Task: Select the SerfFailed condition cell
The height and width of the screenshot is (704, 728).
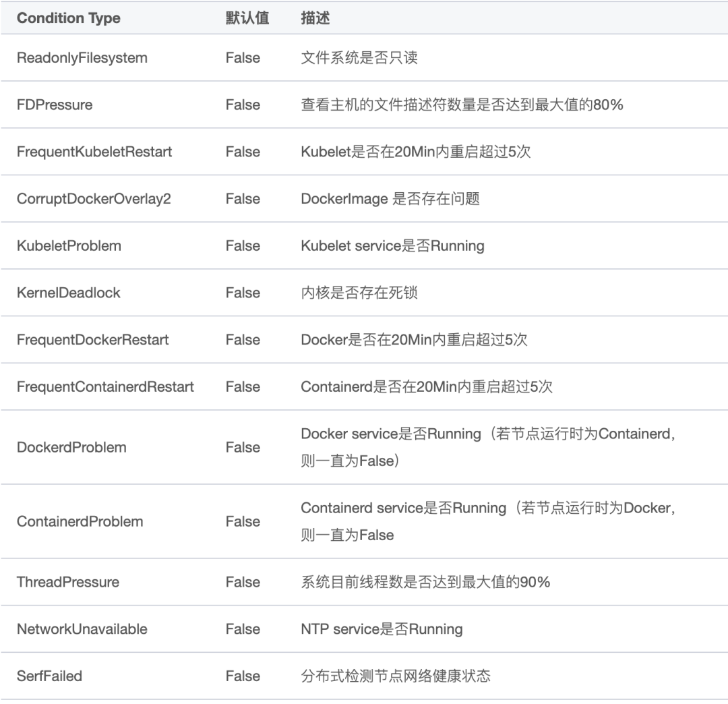Action: click(x=49, y=676)
